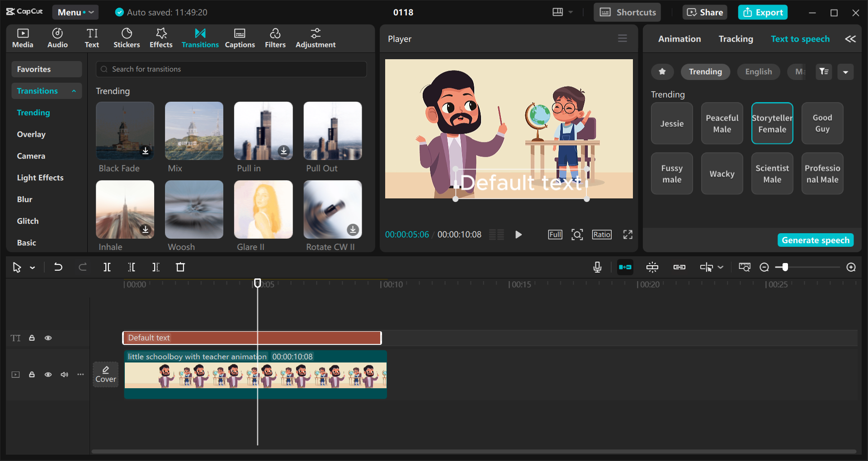Open the Menu dropdown
Screen dimensions: 868x461
(x=75, y=12)
